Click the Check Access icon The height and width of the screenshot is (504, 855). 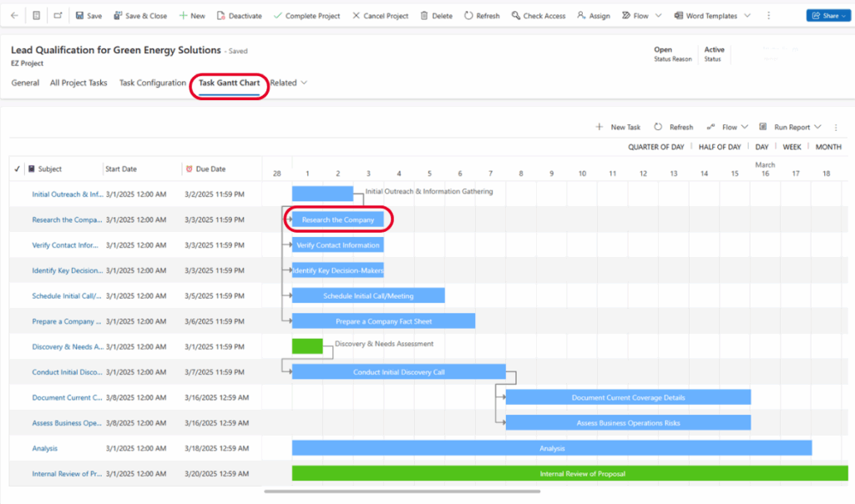(x=516, y=16)
